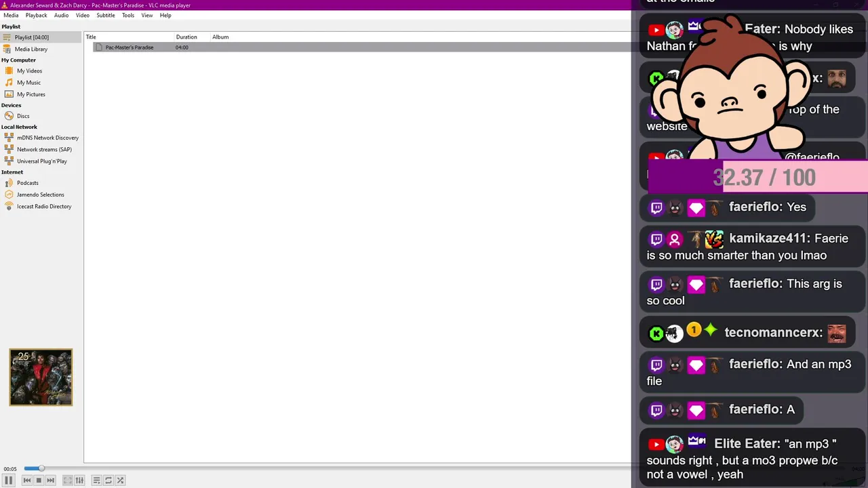Click the Universal Plug'n'Play icon

9,161
